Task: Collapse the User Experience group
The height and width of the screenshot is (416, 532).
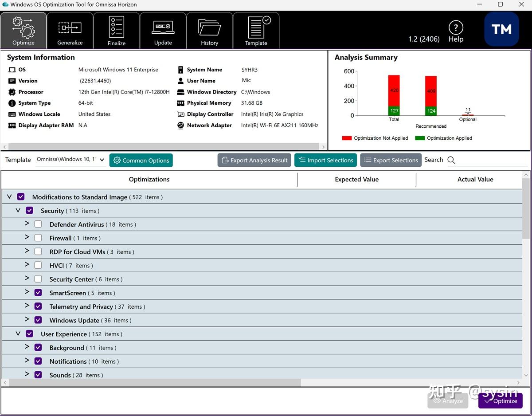Action: (x=18, y=333)
